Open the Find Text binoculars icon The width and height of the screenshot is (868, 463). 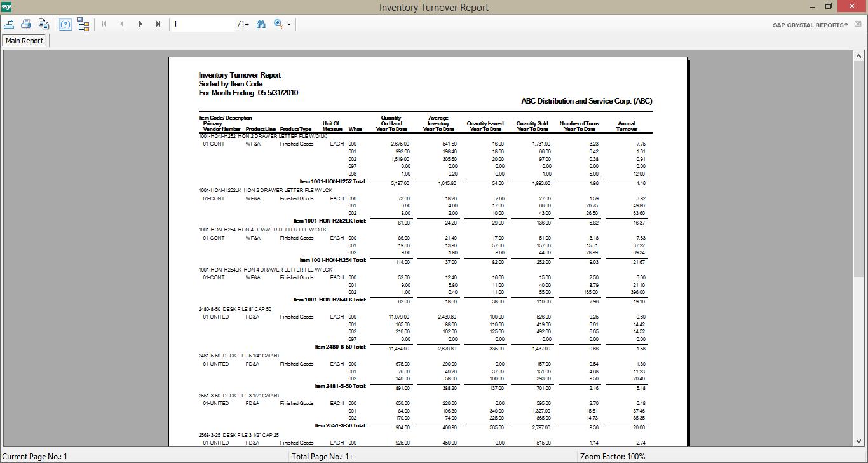coord(261,24)
